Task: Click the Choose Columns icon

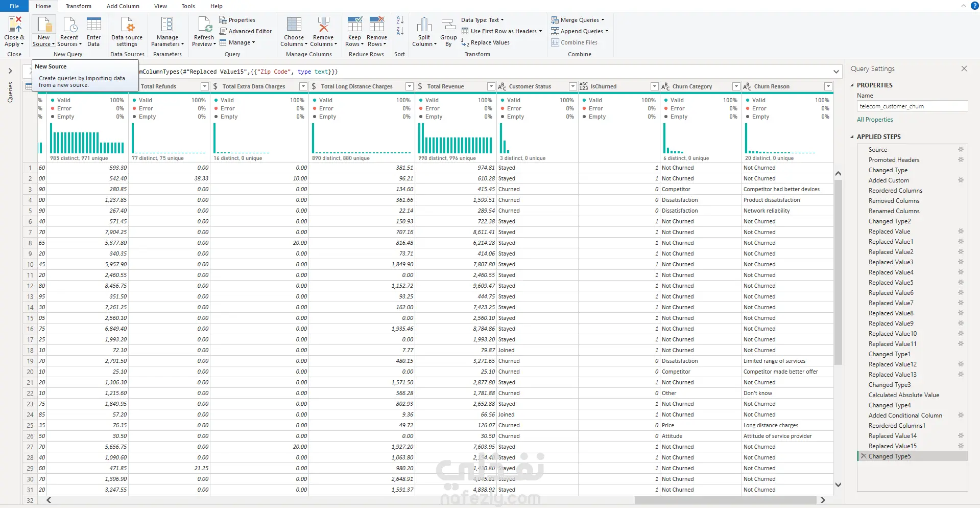Action: 294,24
